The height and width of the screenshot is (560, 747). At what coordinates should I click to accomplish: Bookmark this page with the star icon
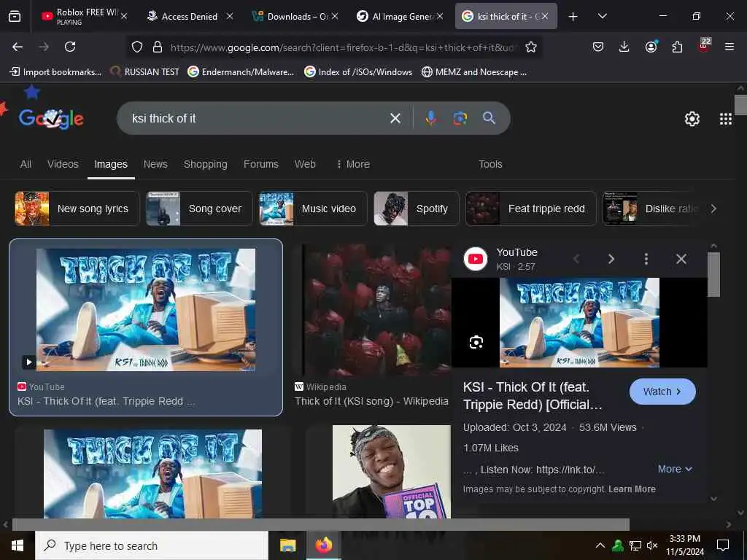(x=531, y=47)
